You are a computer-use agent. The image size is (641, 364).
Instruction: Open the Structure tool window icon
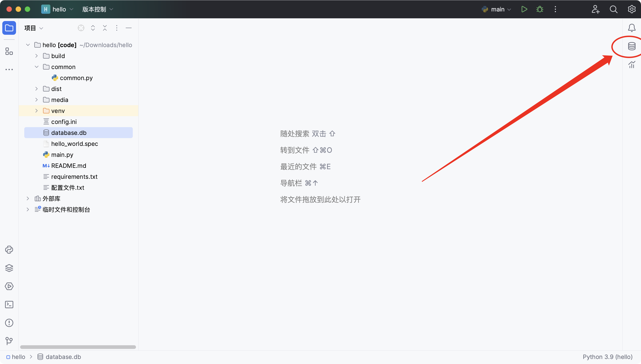click(x=9, y=51)
